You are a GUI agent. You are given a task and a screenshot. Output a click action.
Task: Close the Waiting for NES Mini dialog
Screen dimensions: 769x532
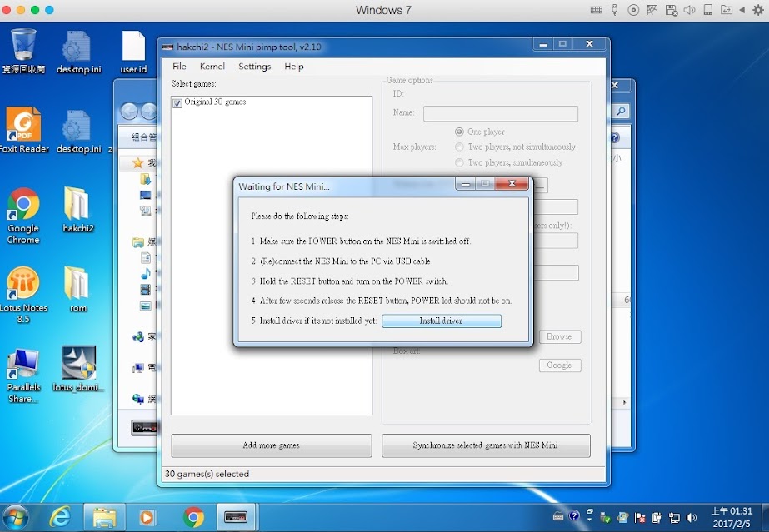[512, 184]
